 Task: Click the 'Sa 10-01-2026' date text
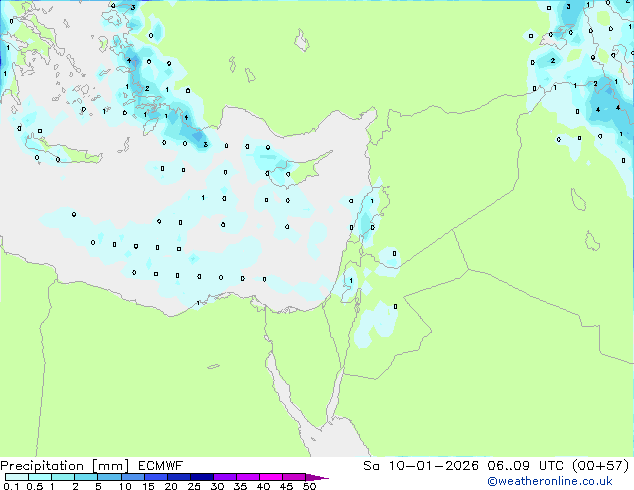tap(421, 466)
